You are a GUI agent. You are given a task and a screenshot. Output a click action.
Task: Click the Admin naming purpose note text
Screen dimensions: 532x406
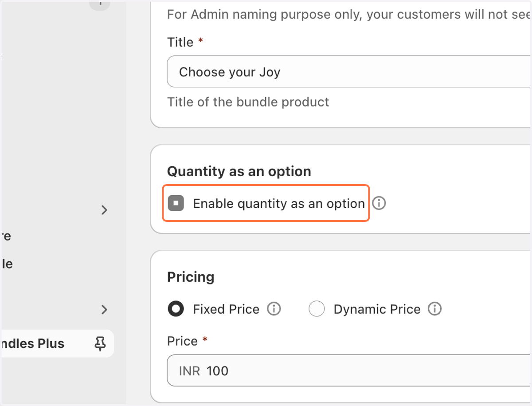coord(349,14)
